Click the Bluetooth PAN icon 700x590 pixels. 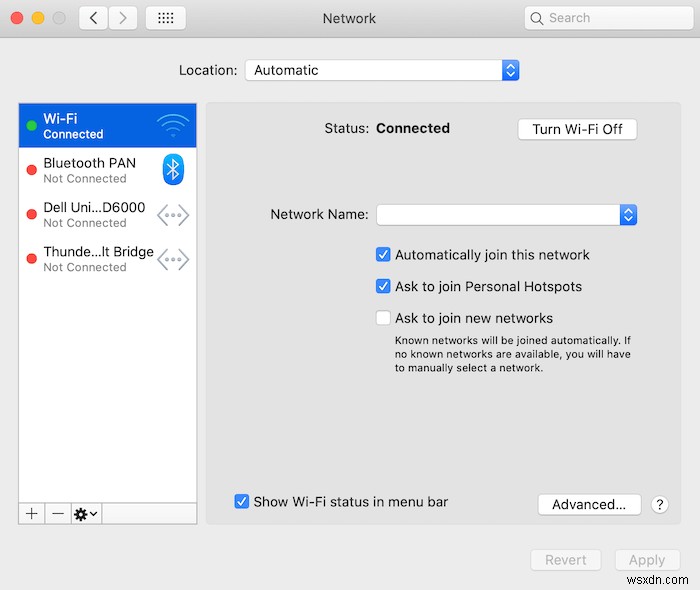click(173, 170)
